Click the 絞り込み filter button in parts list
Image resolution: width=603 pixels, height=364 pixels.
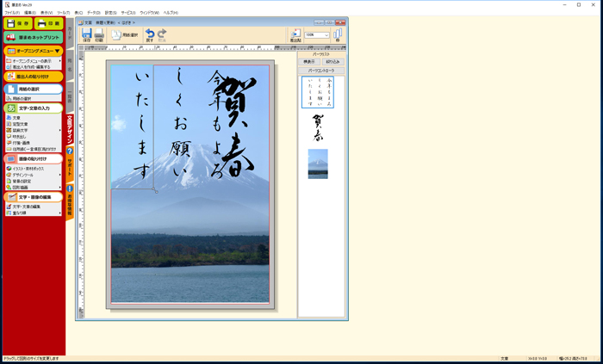(x=332, y=62)
